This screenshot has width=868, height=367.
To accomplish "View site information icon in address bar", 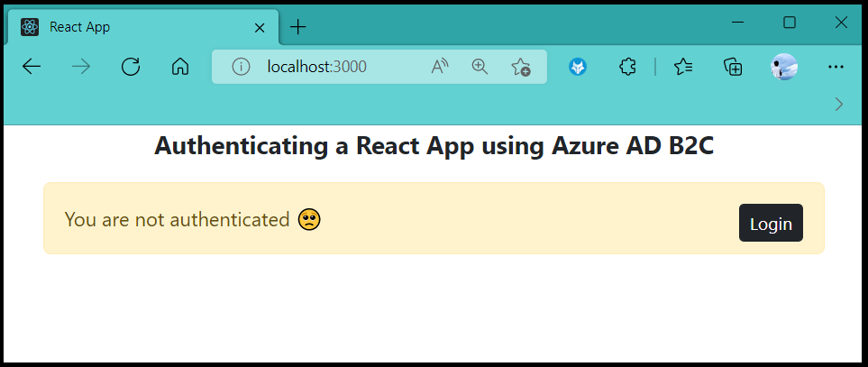I will (241, 67).
